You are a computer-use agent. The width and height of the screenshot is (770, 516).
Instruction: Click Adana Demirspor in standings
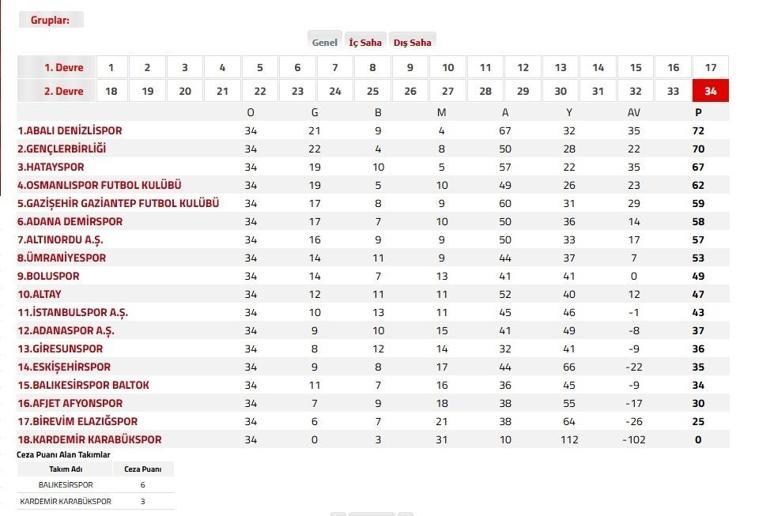[x=70, y=221]
